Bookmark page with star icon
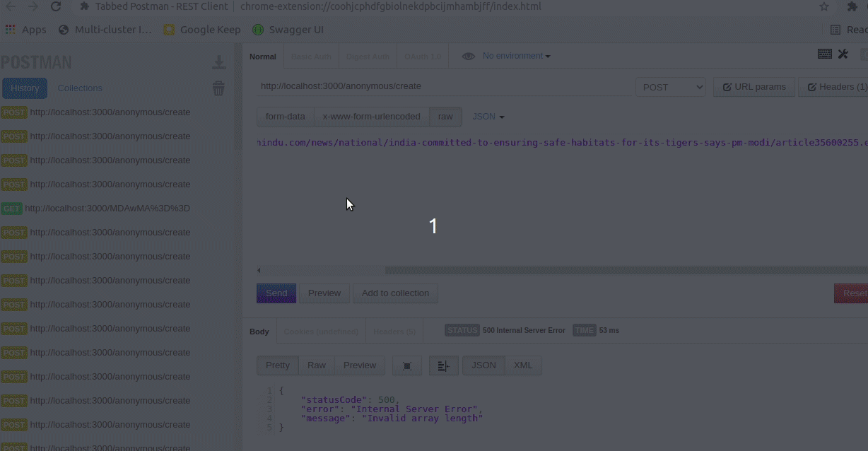868x451 pixels. (824, 6)
